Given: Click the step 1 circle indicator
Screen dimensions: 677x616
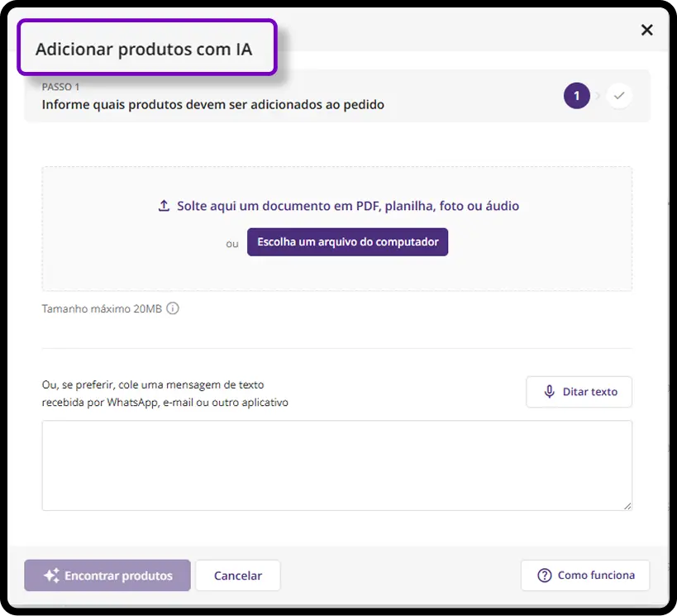Looking at the screenshot, I should point(576,95).
